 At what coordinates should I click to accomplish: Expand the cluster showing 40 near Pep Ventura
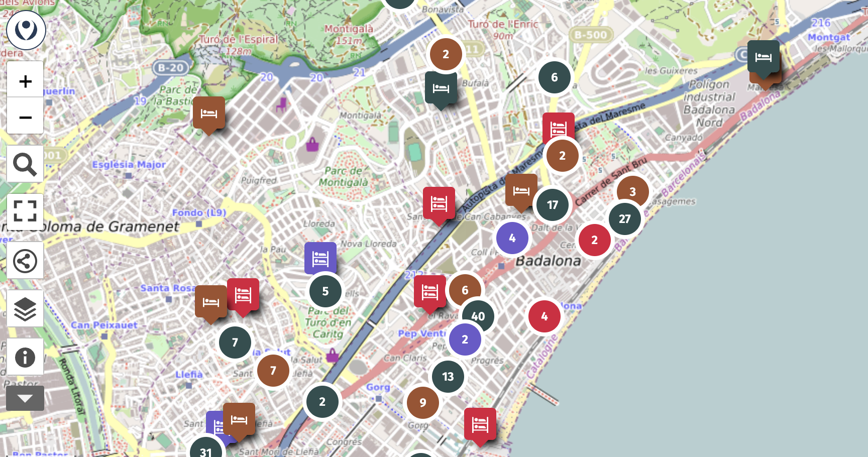coord(478,316)
